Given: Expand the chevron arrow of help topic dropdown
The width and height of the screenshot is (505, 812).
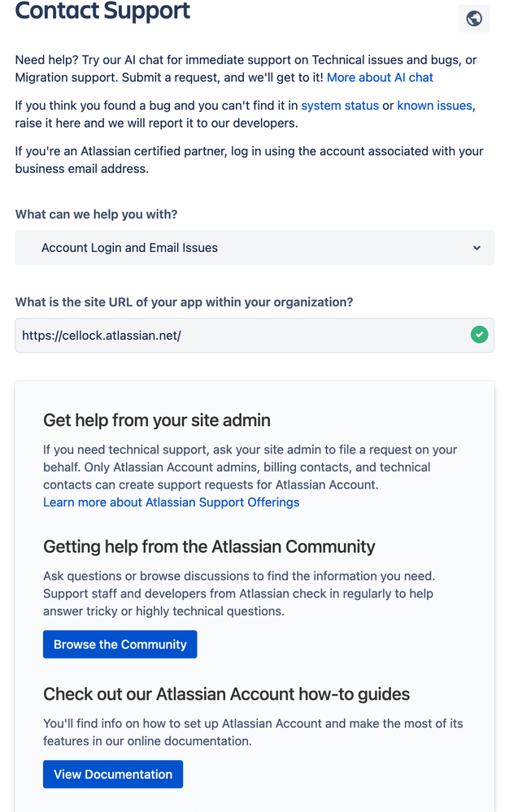Looking at the screenshot, I should (x=477, y=248).
